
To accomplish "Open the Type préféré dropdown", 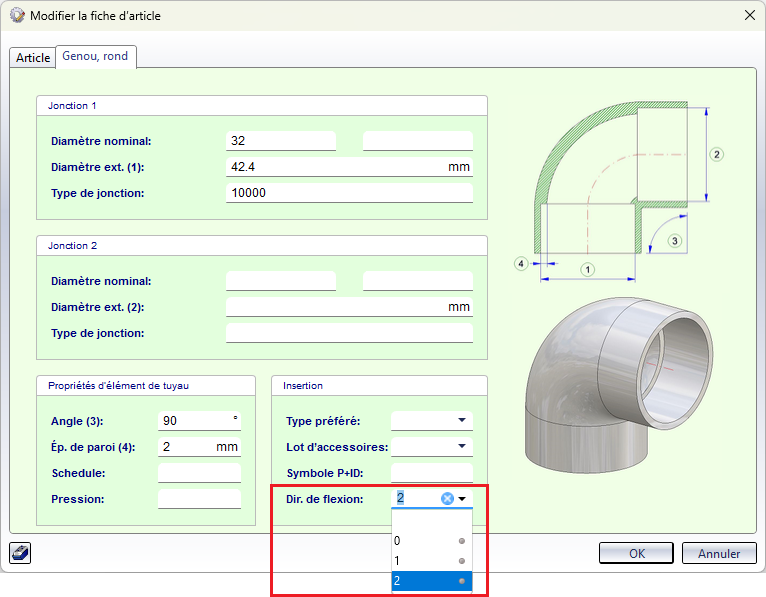I will pyautogui.click(x=462, y=421).
